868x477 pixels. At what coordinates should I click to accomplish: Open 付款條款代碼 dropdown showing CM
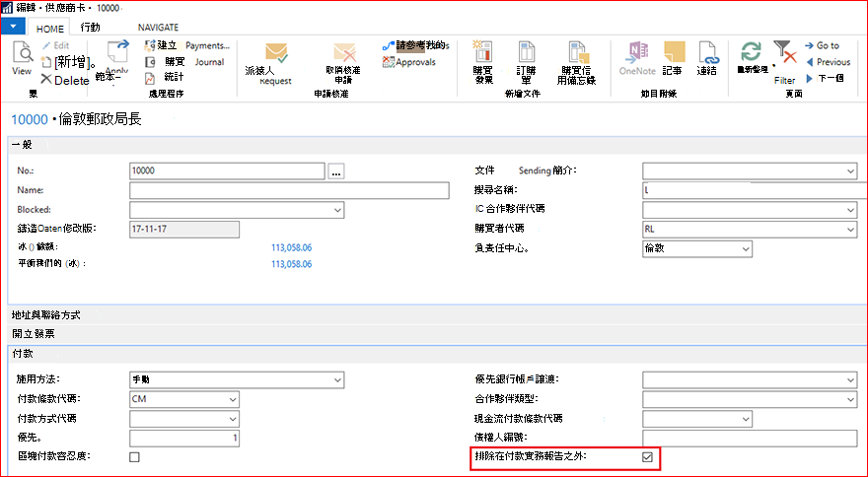[x=233, y=399]
